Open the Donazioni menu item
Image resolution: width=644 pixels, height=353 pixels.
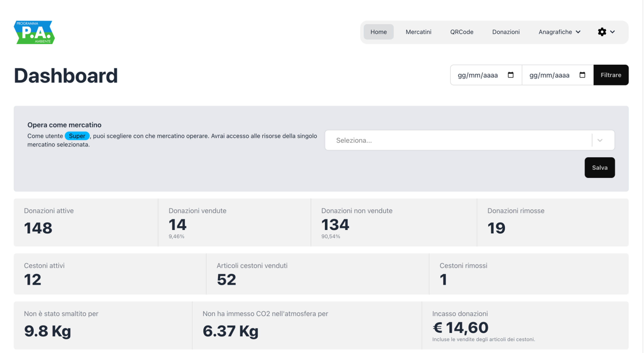tap(505, 32)
